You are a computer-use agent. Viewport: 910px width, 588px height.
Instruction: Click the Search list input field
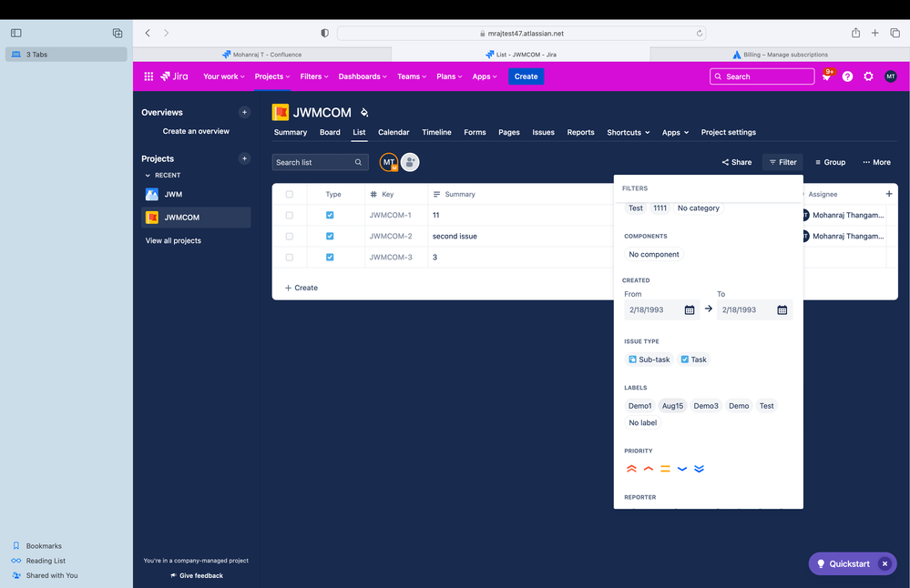pyautogui.click(x=320, y=162)
